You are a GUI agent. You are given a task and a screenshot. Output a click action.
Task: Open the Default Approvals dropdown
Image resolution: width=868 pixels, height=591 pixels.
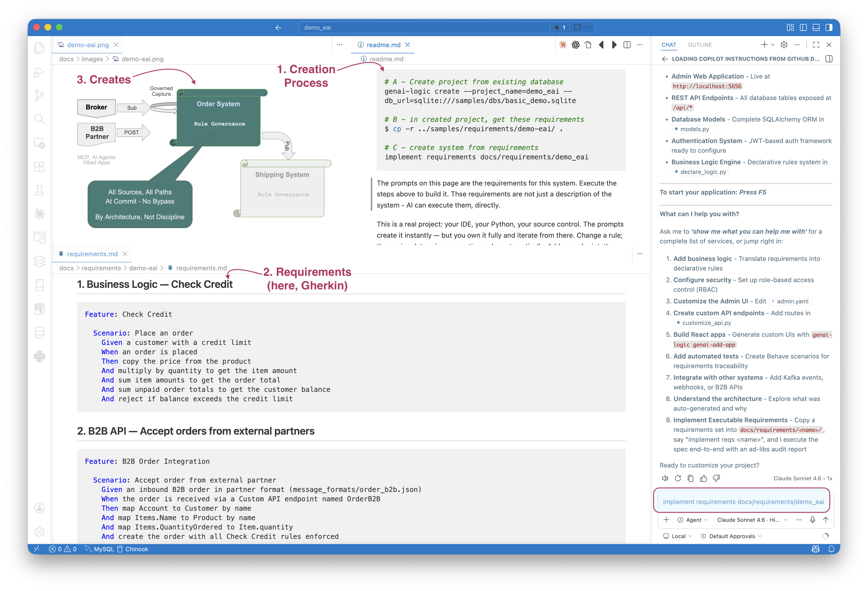732,536
